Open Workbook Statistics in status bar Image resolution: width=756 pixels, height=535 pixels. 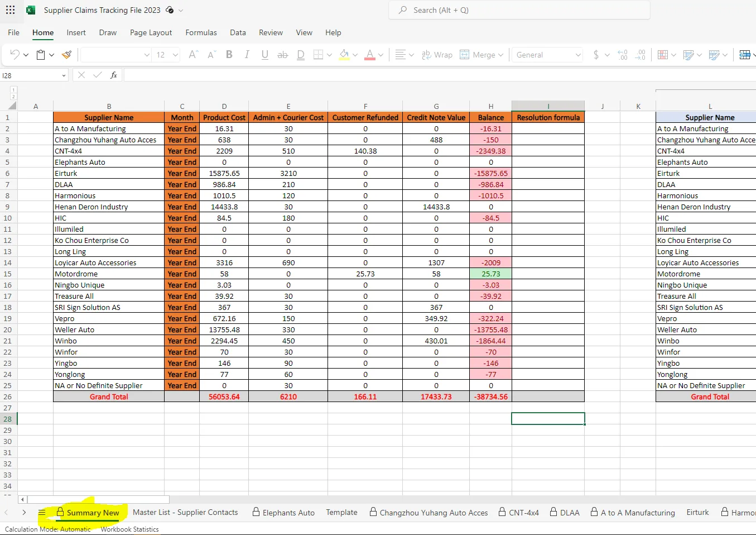pyautogui.click(x=129, y=529)
